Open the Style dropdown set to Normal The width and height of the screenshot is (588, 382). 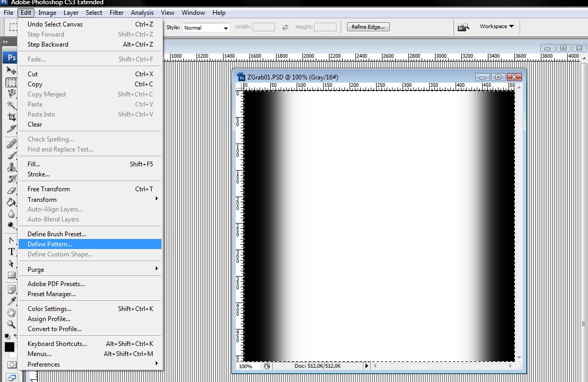pos(206,28)
